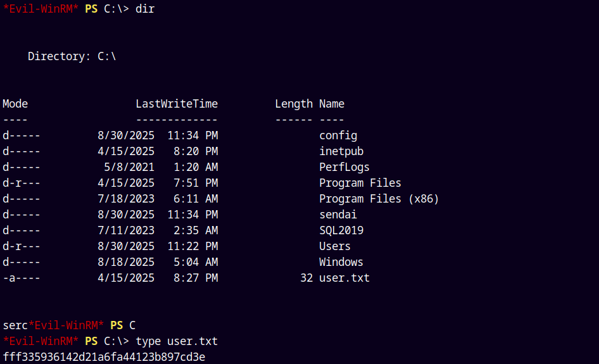
Task: Select the Windows folder entry
Action: click(341, 262)
